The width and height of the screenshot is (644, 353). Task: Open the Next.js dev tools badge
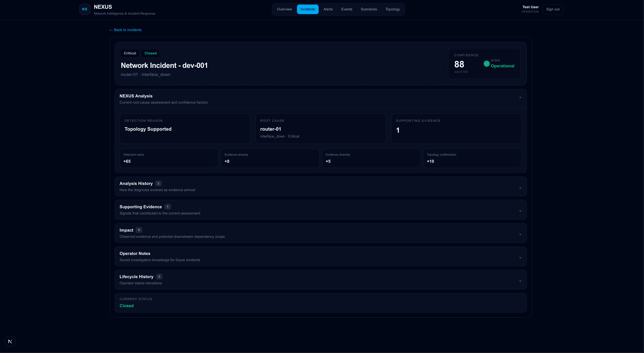pyautogui.click(x=10, y=342)
